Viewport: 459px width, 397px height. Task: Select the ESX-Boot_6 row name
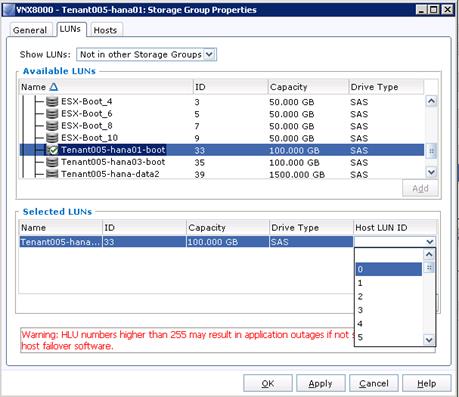pos(87,114)
